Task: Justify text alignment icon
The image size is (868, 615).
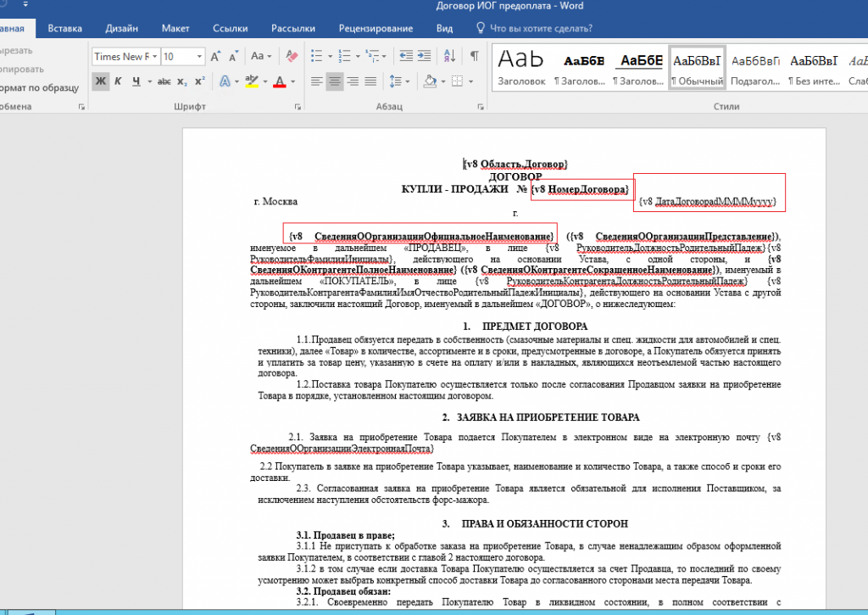Action: tap(370, 81)
